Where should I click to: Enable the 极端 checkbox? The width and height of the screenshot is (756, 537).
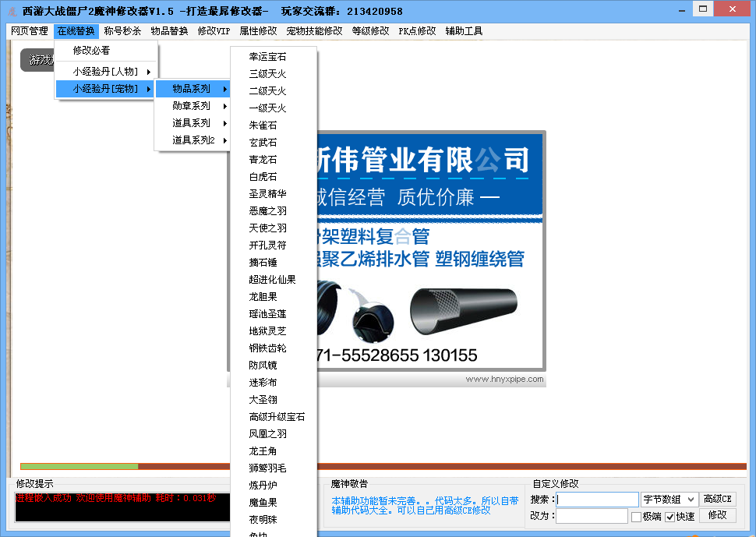[637, 517]
